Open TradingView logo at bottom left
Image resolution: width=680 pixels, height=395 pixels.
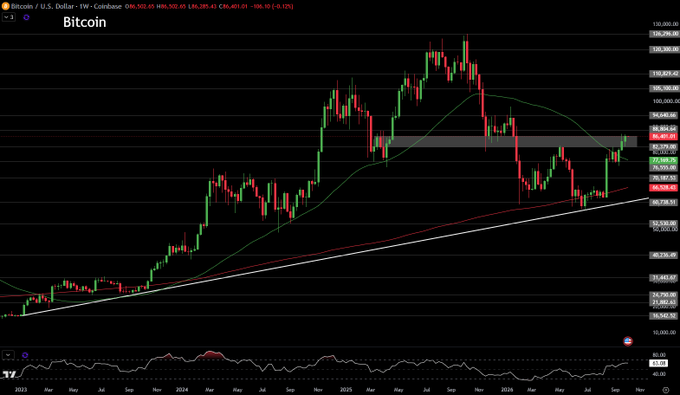click(9, 374)
